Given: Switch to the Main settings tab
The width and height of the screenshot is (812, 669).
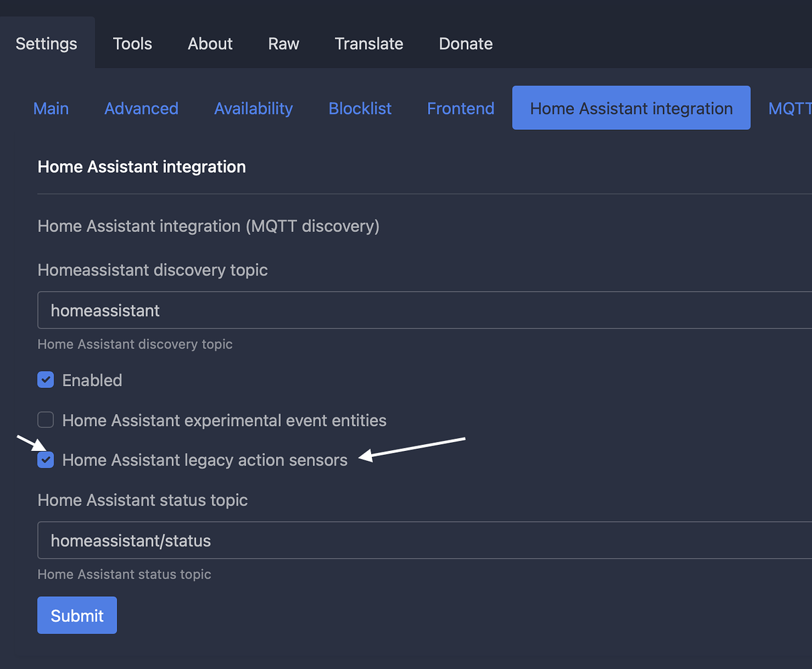Looking at the screenshot, I should (x=51, y=108).
